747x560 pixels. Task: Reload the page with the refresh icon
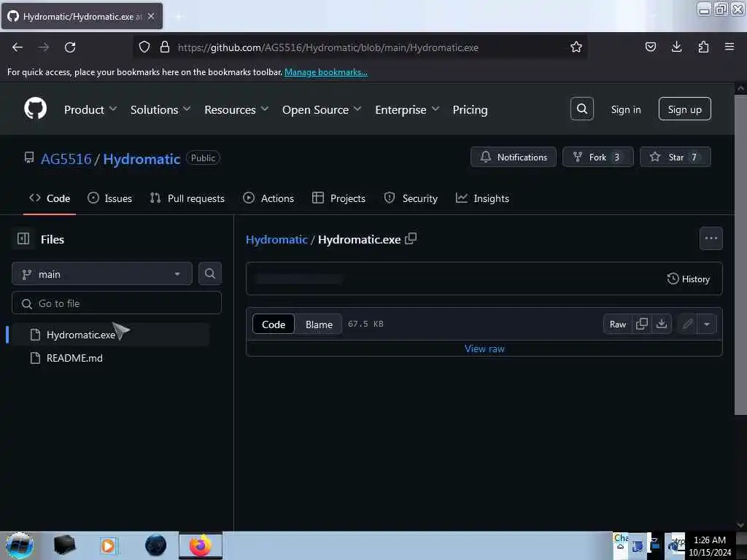tap(70, 47)
